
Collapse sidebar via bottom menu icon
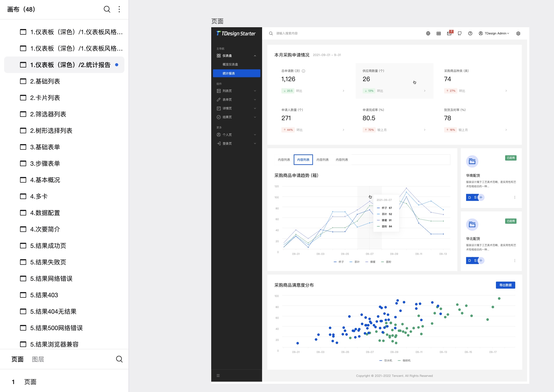(218, 376)
